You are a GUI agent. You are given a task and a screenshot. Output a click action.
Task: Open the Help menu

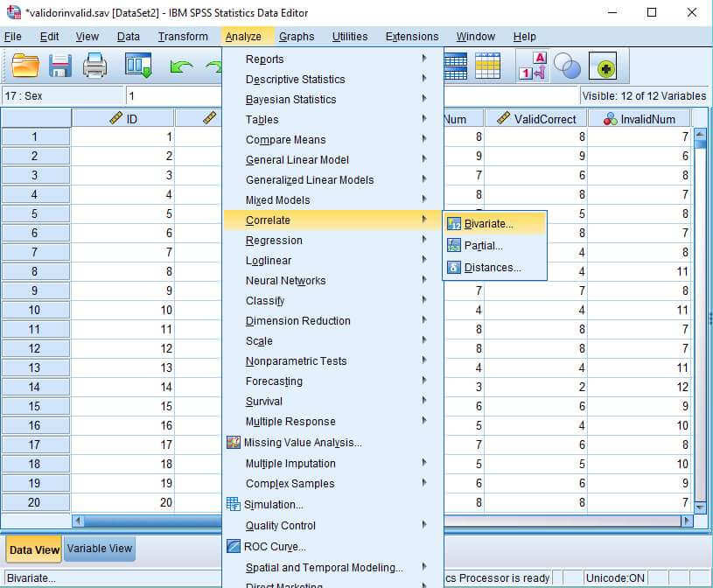524,37
